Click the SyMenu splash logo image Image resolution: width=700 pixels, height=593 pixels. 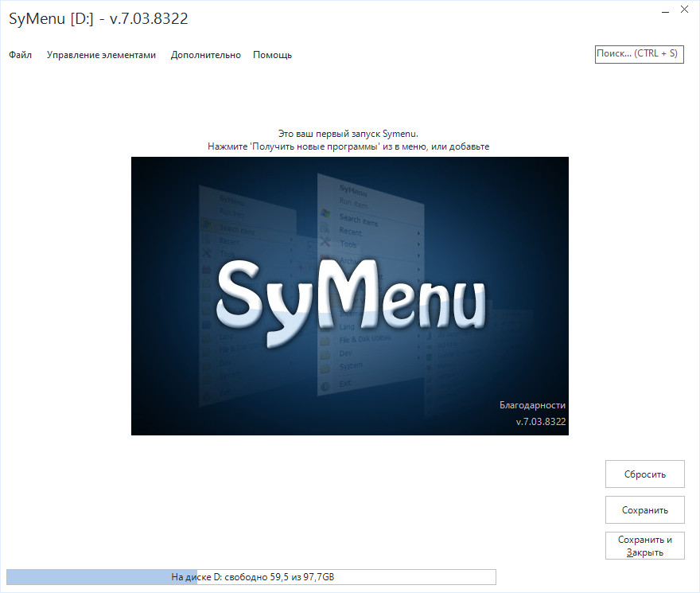(350, 296)
